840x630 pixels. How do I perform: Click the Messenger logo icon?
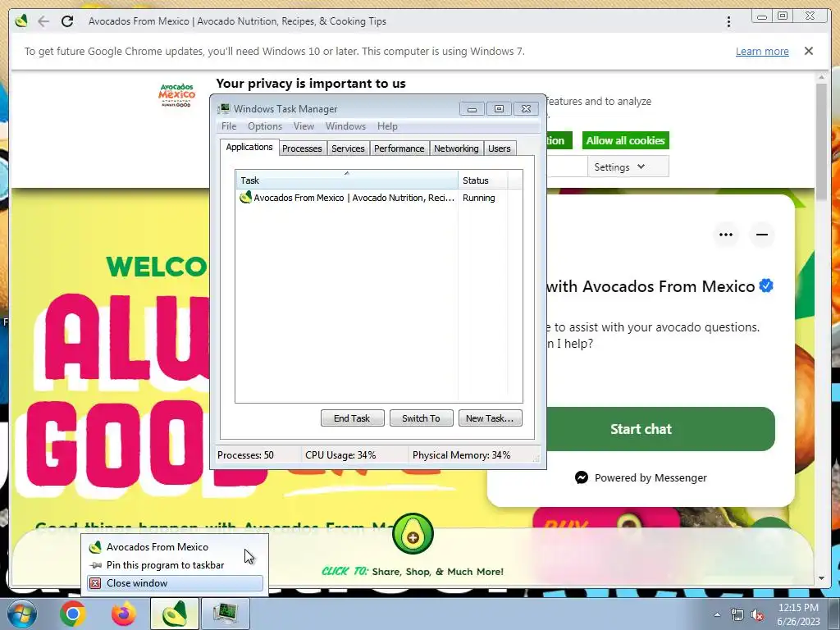(x=582, y=477)
